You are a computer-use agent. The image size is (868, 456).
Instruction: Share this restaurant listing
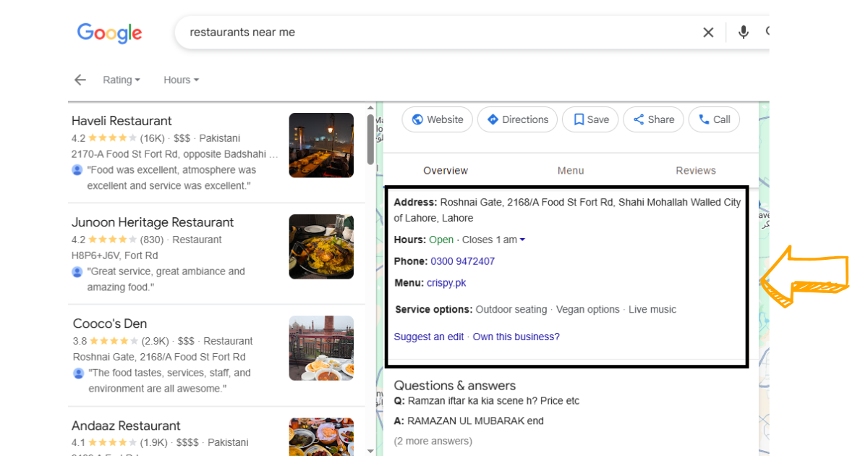tap(653, 119)
